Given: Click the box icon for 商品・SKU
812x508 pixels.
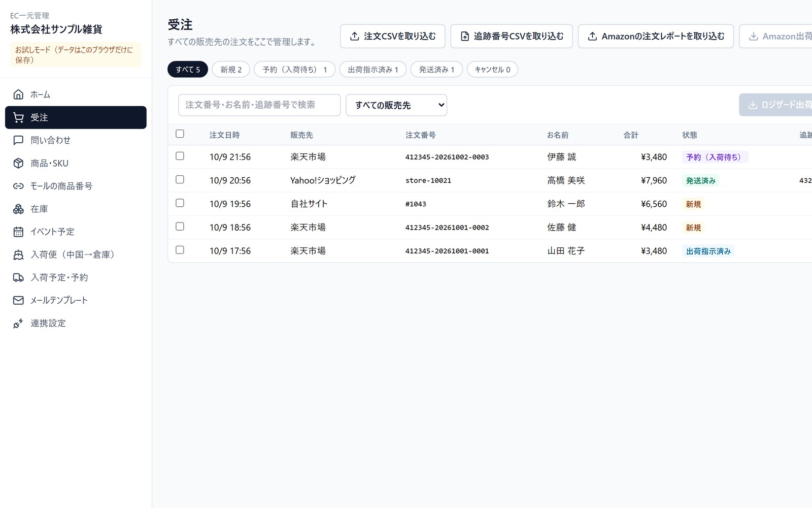Looking at the screenshot, I should coord(18,163).
